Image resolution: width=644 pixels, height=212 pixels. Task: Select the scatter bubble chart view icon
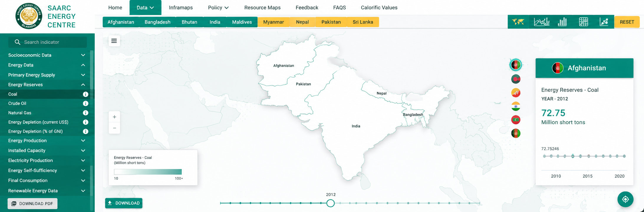604,22
